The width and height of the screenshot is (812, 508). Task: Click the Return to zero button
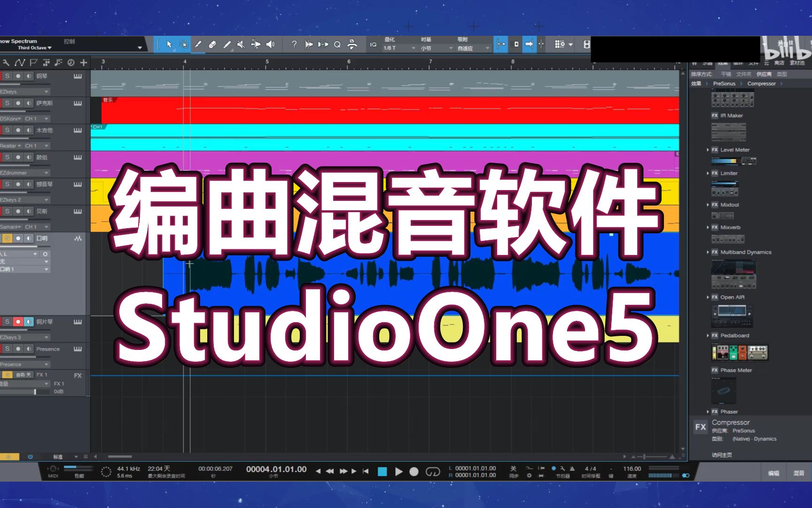point(366,471)
